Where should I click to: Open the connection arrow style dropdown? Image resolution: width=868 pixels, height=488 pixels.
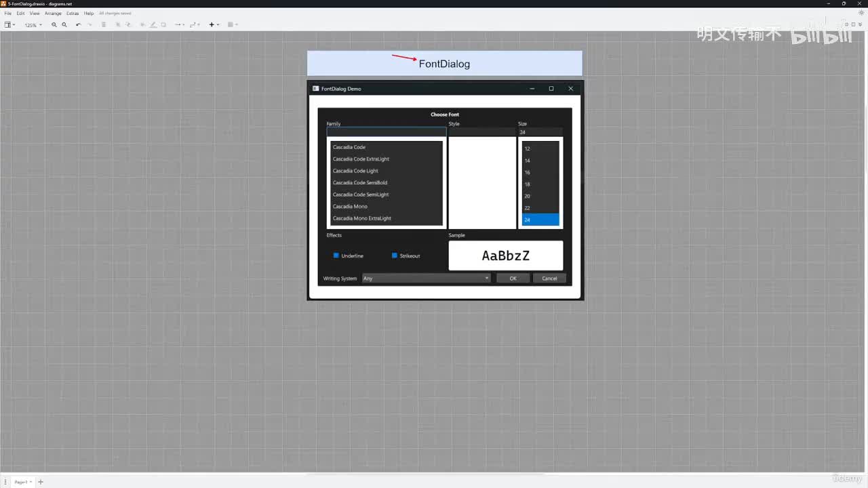[179, 24]
